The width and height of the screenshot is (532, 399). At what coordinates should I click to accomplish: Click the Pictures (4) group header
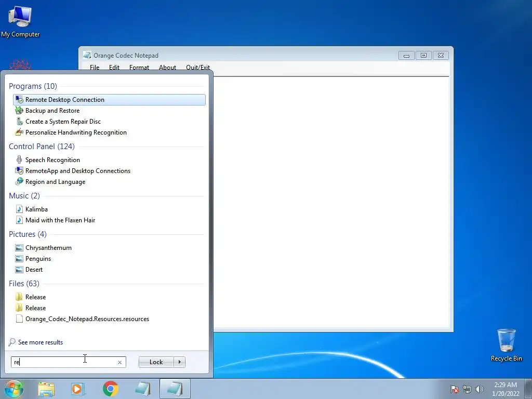(28, 234)
